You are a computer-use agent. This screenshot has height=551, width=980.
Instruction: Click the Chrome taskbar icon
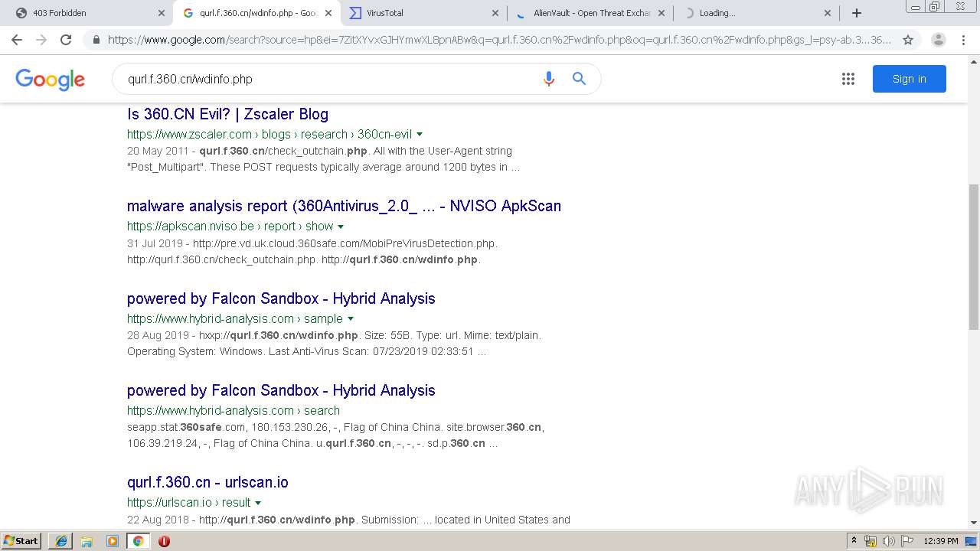coord(139,541)
